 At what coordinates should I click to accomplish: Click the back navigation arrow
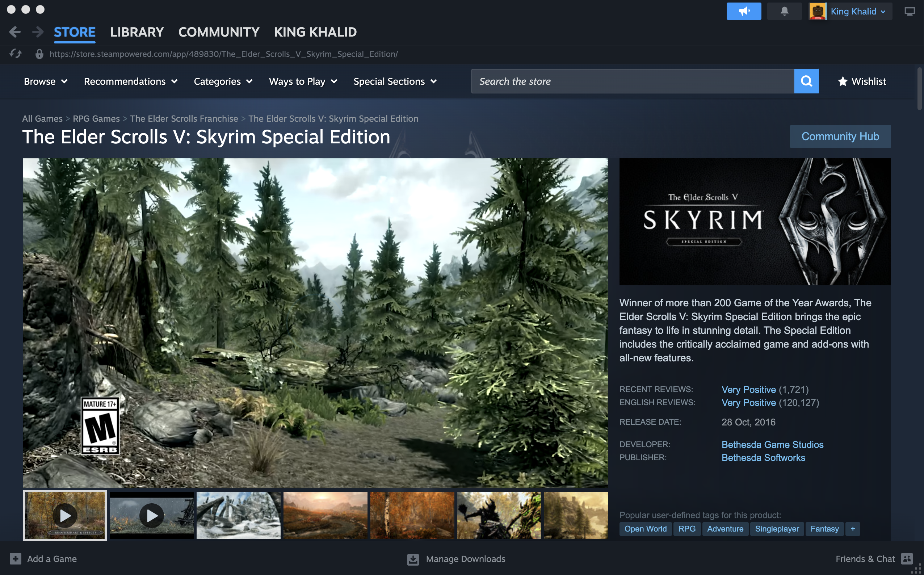pyautogui.click(x=14, y=32)
